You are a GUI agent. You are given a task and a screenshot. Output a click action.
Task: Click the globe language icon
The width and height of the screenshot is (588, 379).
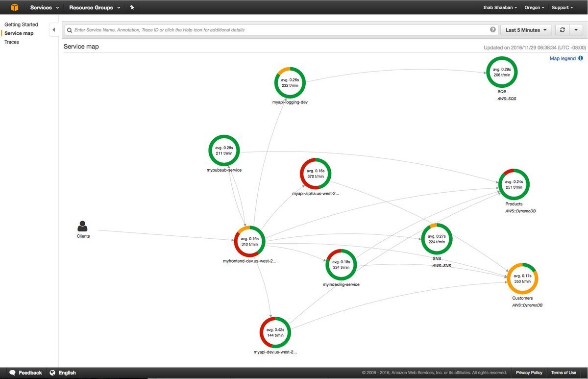[x=52, y=373]
